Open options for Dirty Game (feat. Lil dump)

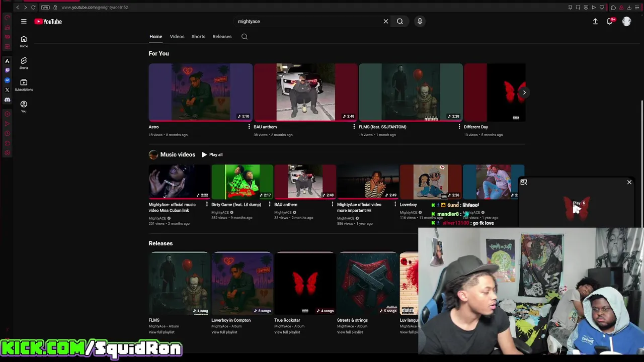270,205
